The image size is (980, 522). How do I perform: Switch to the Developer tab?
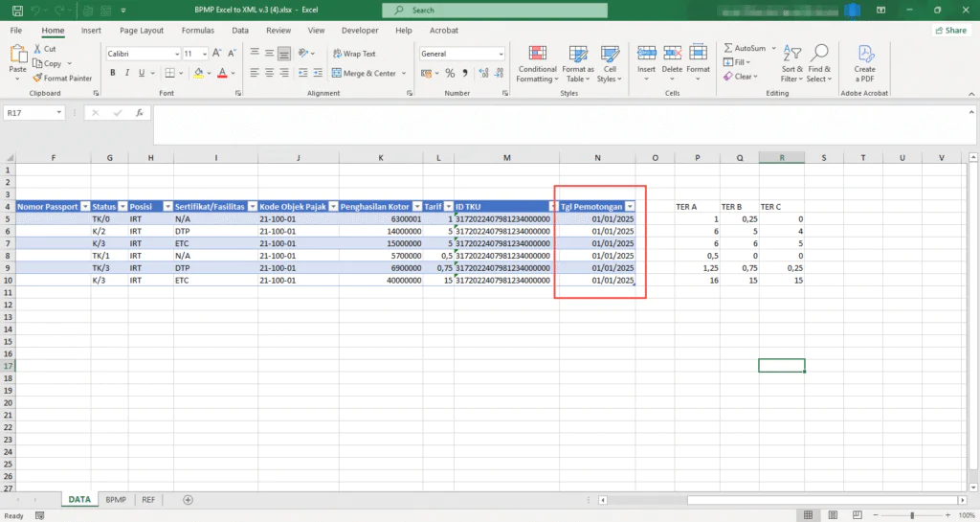click(x=360, y=30)
